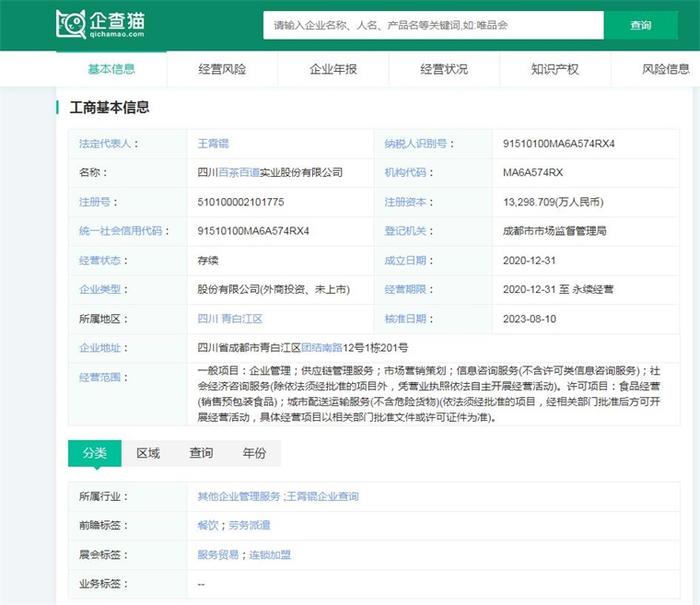Open the 连锁加盟 tag link
Screen dimensions: 700x605
[270, 555]
